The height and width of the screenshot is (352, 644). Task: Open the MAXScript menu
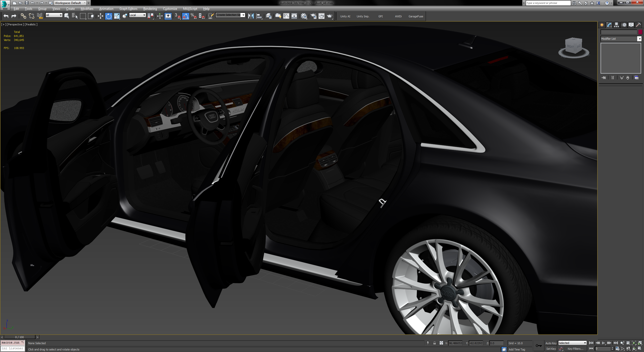tap(190, 9)
